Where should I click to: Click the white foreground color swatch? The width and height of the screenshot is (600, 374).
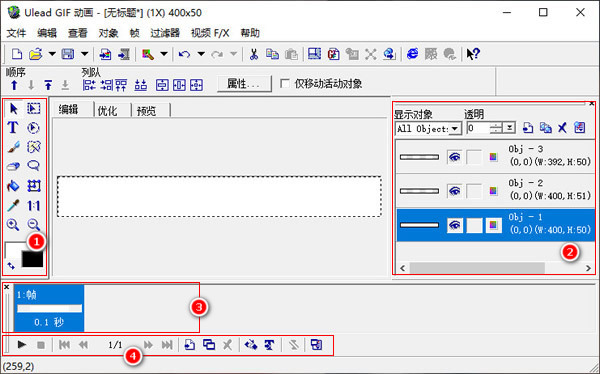(13, 250)
